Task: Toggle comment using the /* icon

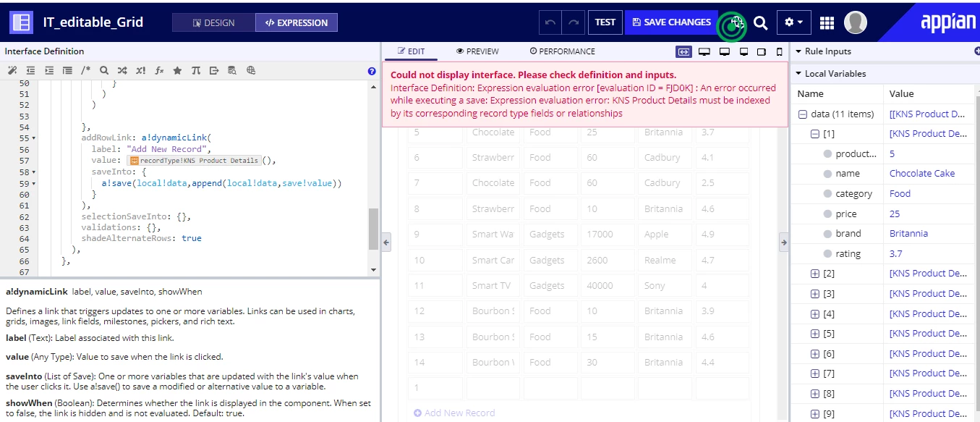Action: (85, 71)
